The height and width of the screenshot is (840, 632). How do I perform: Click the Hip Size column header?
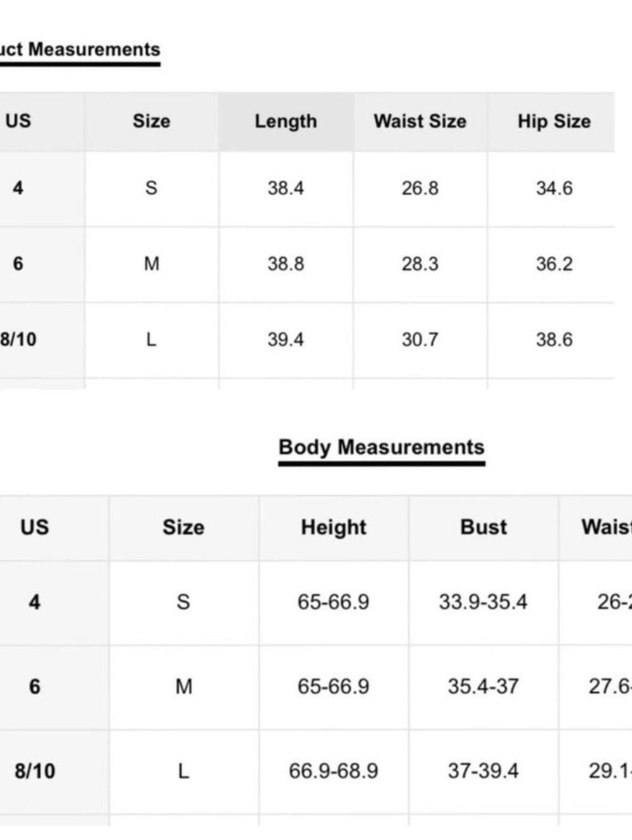pyautogui.click(x=554, y=121)
